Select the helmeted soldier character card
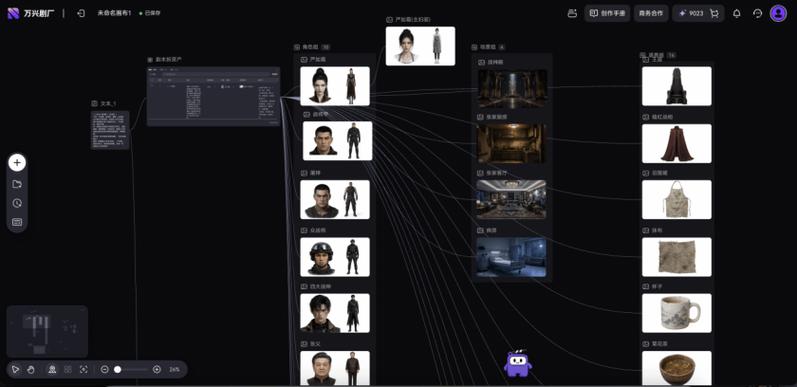 tap(335, 257)
